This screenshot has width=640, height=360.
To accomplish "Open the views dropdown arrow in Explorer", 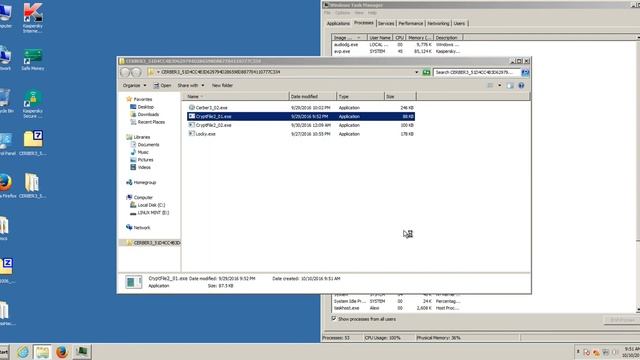I will tap(500, 85).
